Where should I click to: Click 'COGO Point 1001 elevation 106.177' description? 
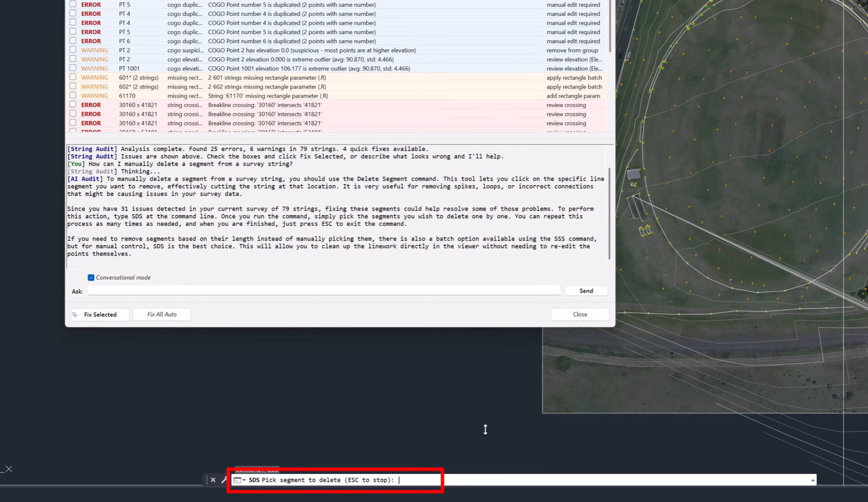click(x=309, y=68)
